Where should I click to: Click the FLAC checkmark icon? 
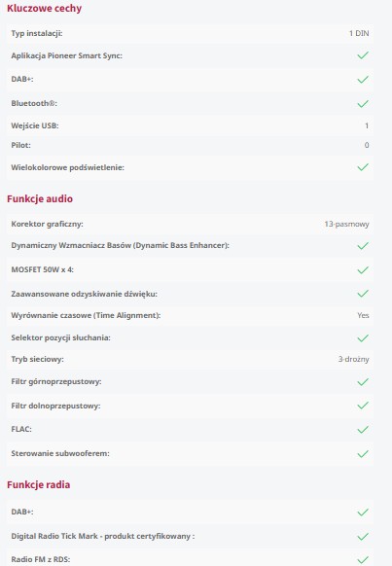(363, 430)
